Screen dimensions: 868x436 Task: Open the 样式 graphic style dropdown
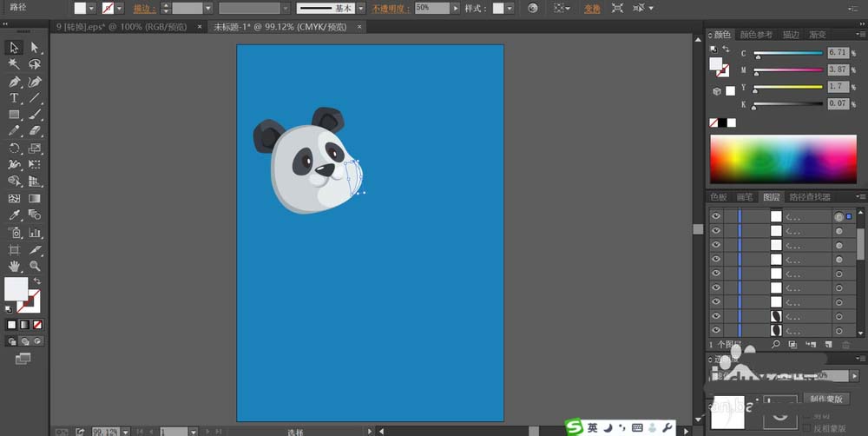point(510,9)
